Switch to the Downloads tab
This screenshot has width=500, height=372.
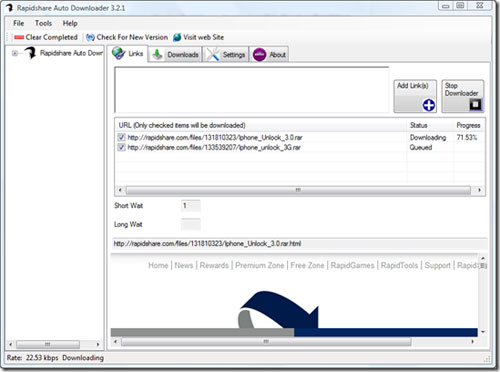pyautogui.click(x=176, y=55)
